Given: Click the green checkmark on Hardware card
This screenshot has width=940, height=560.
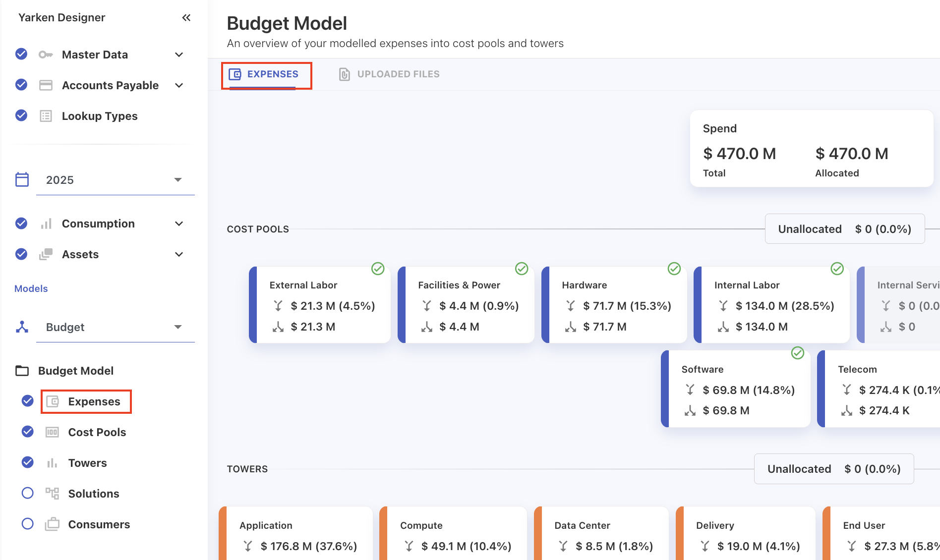Looking at the screenshot, I should pos(674,269).
